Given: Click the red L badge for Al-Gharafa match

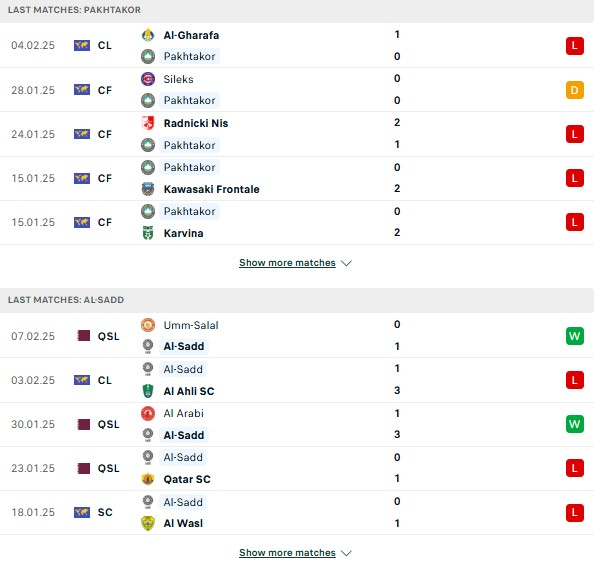Looking at the screenshot, I should [x=575, y=46].
